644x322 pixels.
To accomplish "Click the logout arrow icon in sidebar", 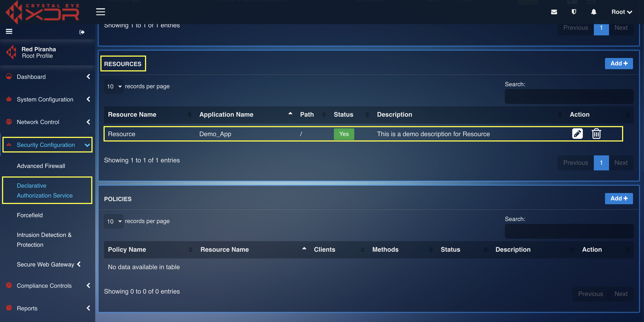I will point(82,32).
